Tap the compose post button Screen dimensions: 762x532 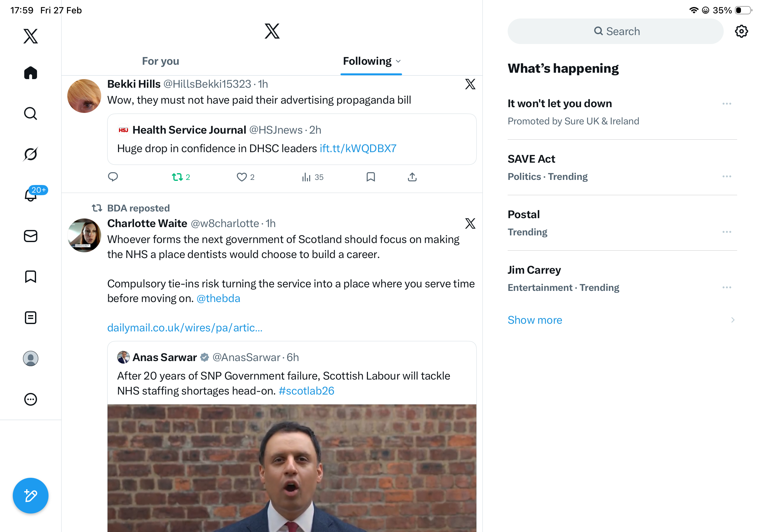pos(31,496)
